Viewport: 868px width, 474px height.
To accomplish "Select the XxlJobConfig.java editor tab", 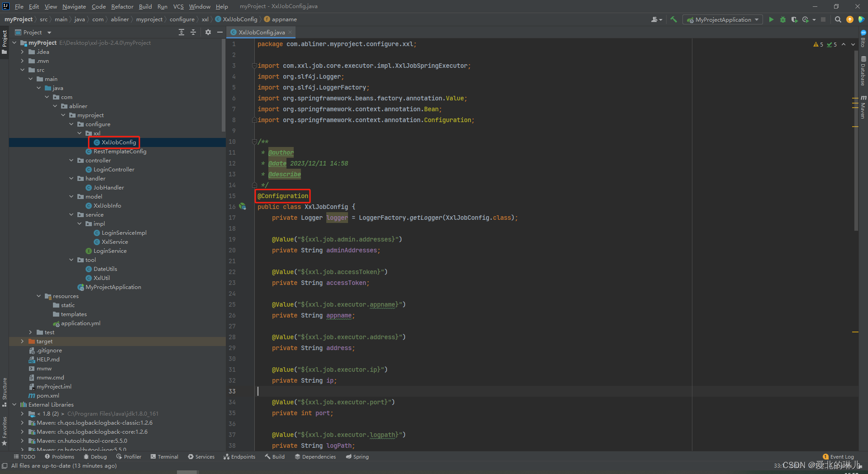I will [260, 32].
